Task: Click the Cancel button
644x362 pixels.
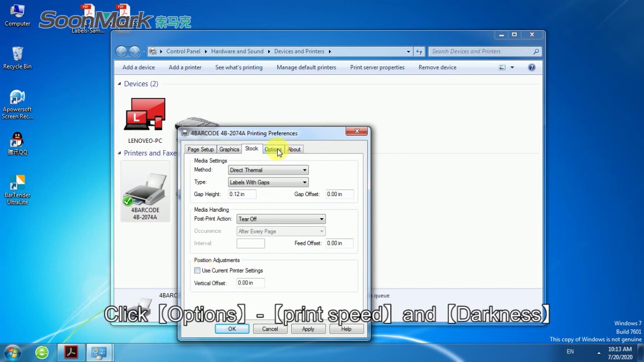Action: click(x=270, y=329)
